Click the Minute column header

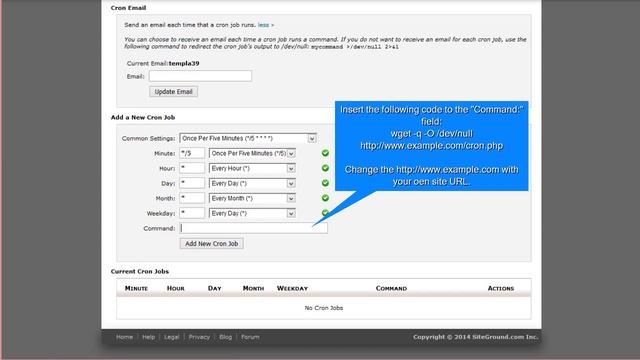136,288
